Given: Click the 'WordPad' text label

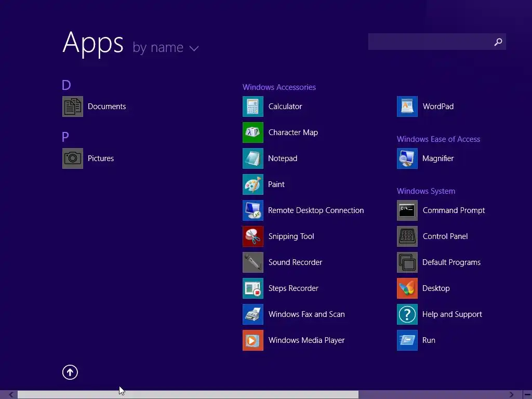Looking at the screenshot, I should pyautogui.click(x=438, y=107).
